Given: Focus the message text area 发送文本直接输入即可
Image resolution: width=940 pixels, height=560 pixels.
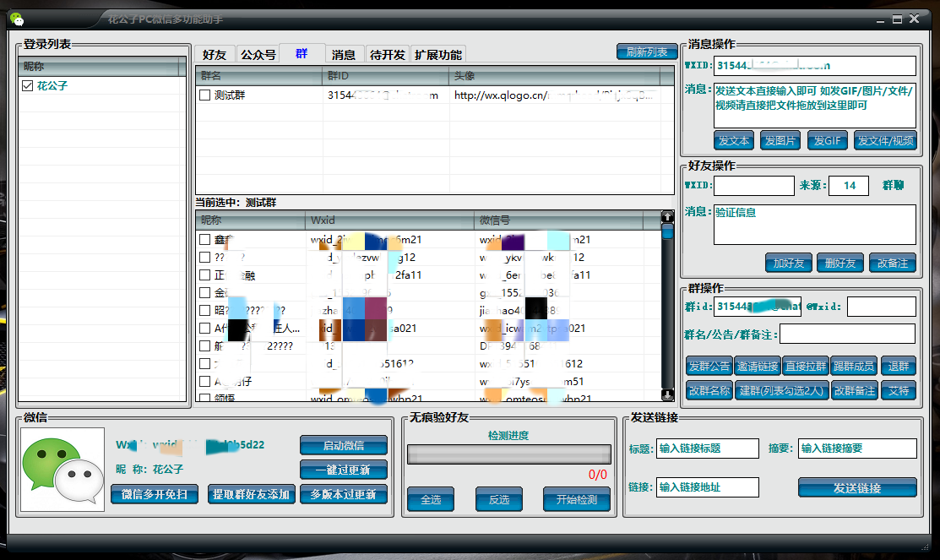Looking at the screenshot, I should [x=815, y=105].
